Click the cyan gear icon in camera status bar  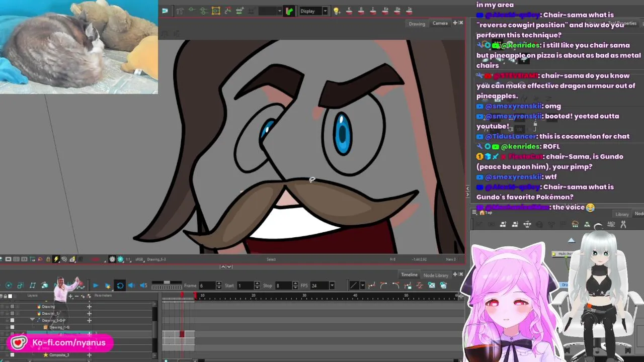[x=121, y=259]
